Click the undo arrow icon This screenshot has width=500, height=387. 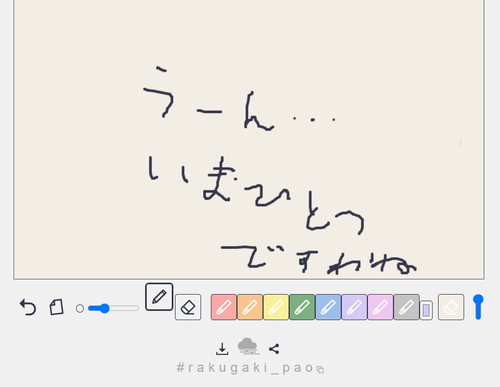[x=28, y=307]
